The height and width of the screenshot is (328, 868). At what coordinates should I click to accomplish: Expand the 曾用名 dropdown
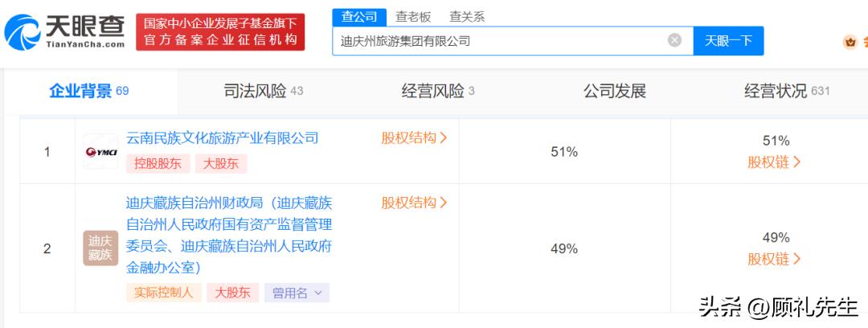point(297,293)
